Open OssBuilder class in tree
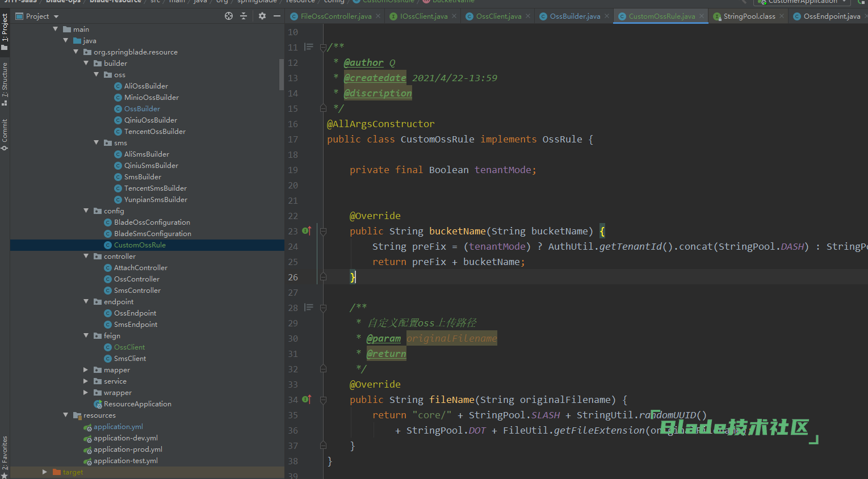Viewport: 868px width, 479px height. click(x=142, y=108)
